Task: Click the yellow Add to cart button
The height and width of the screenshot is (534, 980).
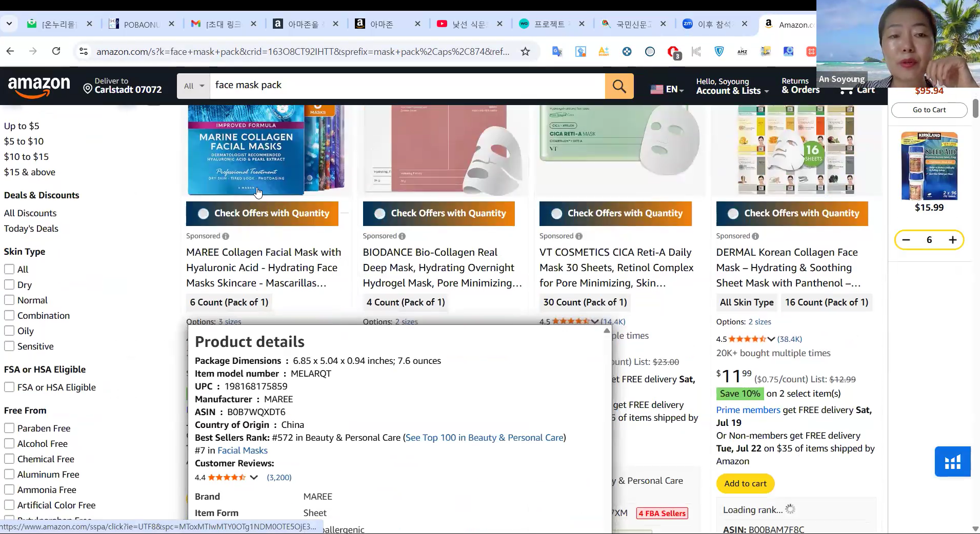Action: [x=745, y=483]
